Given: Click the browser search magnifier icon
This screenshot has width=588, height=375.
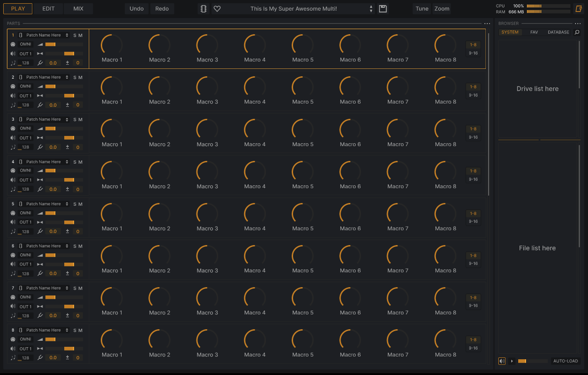Looking at the screenshot, I should (577, 32).
